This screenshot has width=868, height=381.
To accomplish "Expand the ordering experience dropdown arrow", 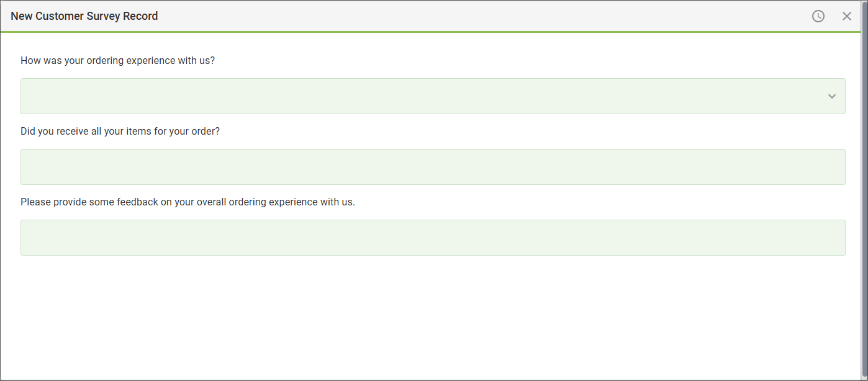I will point(832,96).
